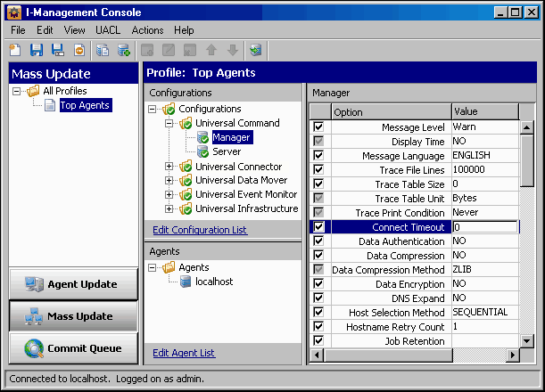The width and height of the screenshot is (545, 392).
Task: Select the Server configuration node
Action: [x=226, y=151]
